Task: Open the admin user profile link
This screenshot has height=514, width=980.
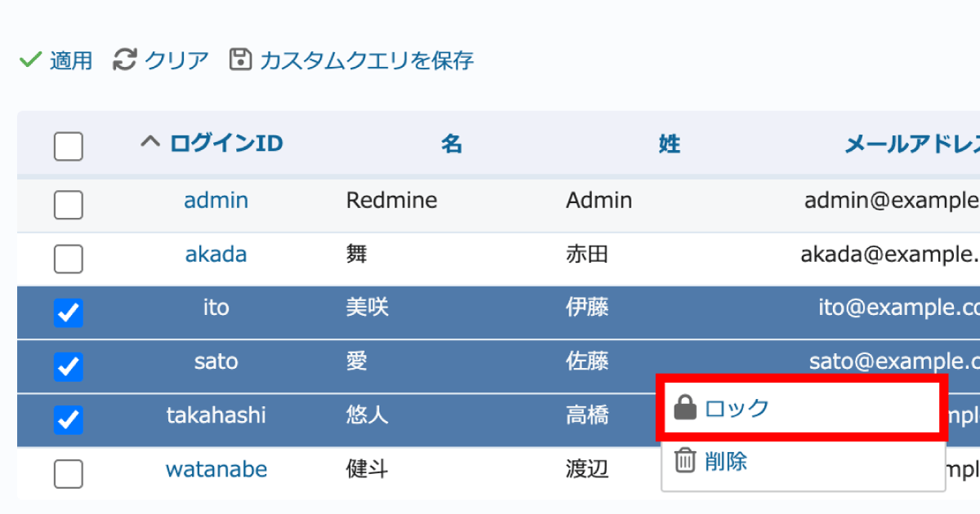Action: click(x=216, y=200)
